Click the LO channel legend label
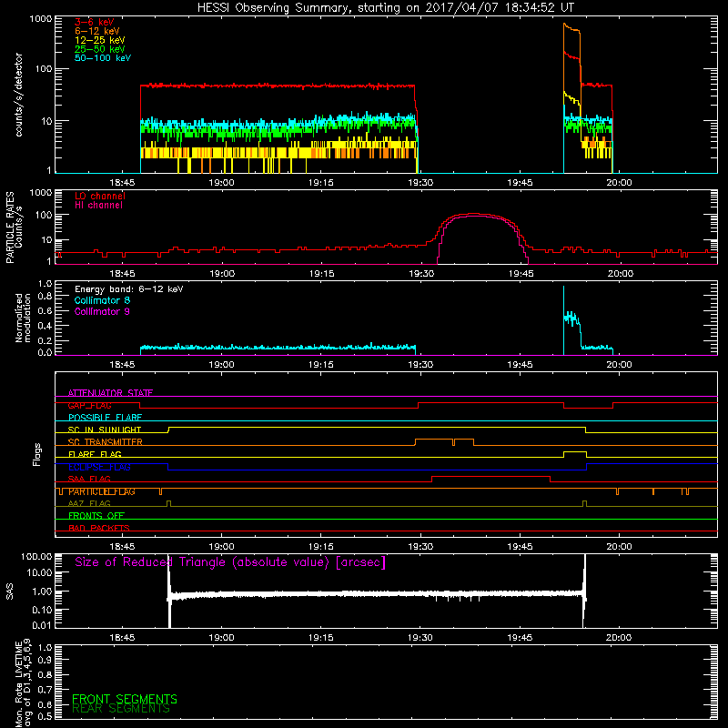This screenshot has height=728, width=728. 100,196
